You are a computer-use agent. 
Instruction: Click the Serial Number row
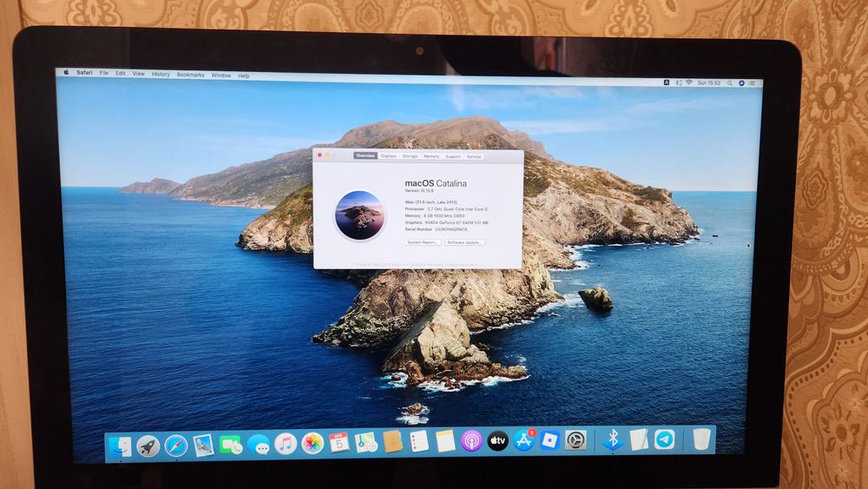(437, 229)
